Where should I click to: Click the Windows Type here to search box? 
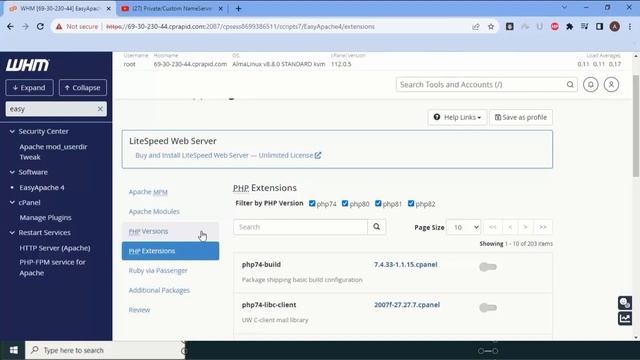click(x=106, y=350)
